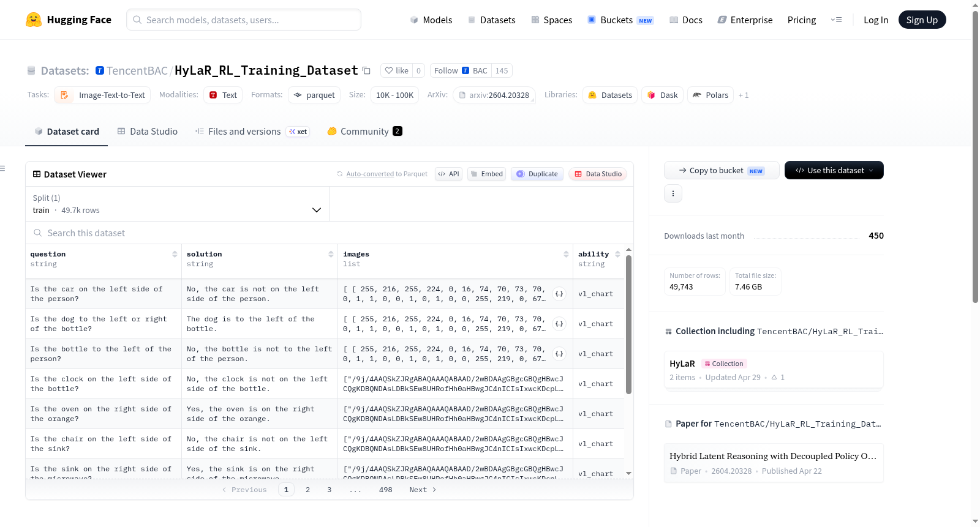Open the Data Studio button in viewer header
Viewport: 980px width, 527px height.
point(598,174)
